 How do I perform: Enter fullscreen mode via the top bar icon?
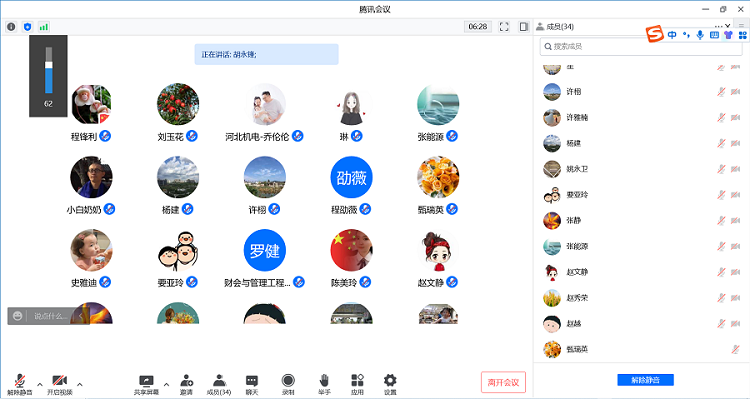point(504,27)
